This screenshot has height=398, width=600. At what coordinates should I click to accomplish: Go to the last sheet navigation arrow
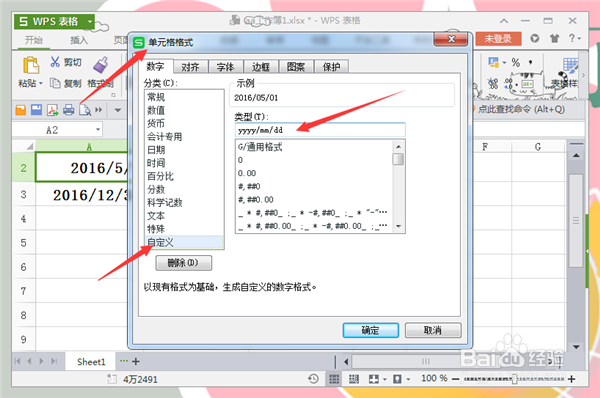click(54, 361)
